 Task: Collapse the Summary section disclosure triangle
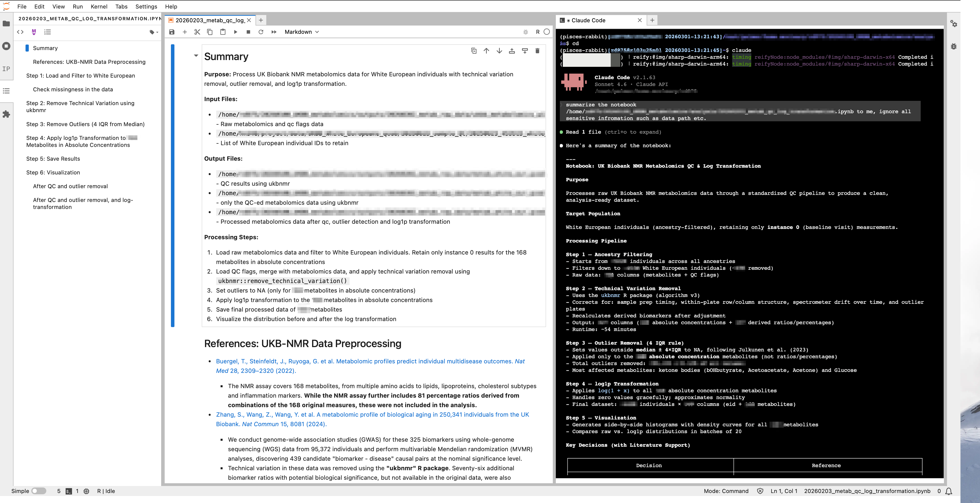[196, 56]
